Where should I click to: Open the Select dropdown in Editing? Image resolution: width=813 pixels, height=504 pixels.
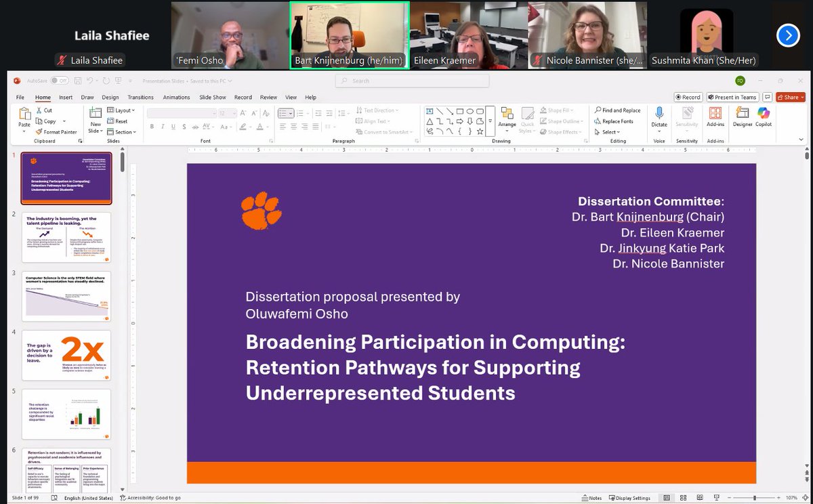coord(607,132)
